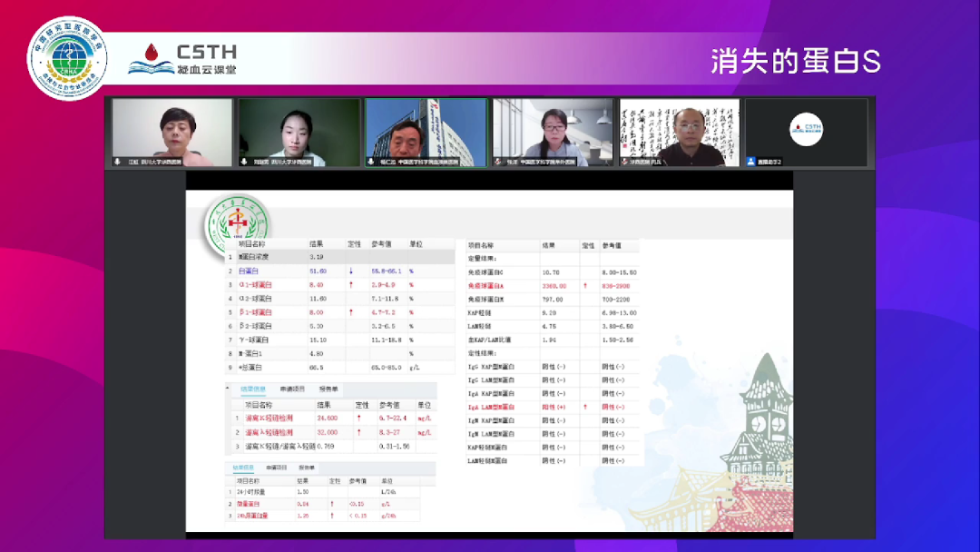Select 申请项目 tab in bottom urine panel
This screenshot has height=552, width=980.
(276, 468)
